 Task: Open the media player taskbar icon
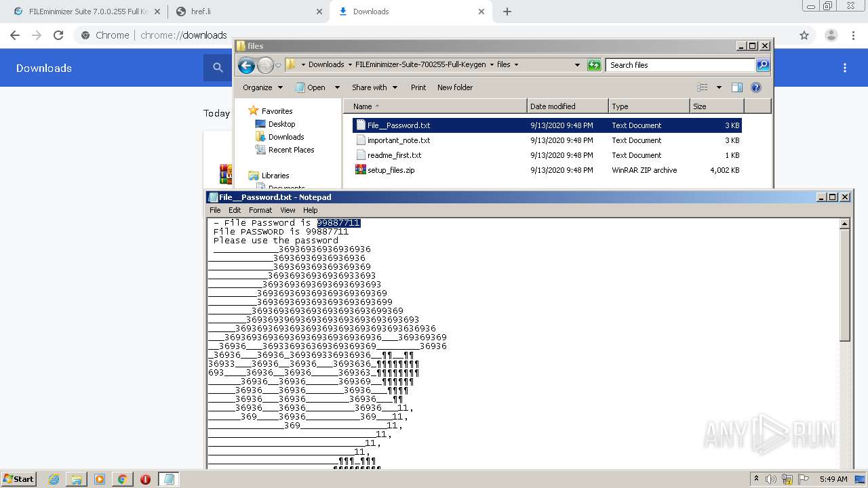tap(100, 479)
